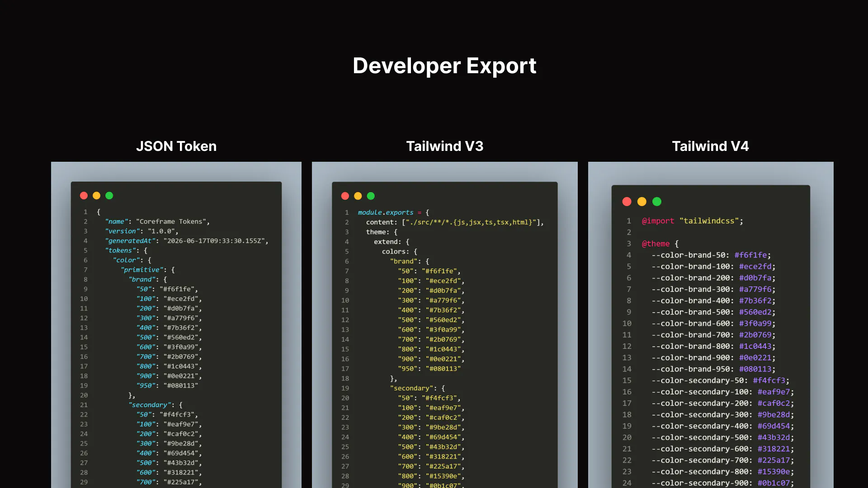The height and width of the screenshot is (488, 868).
Task: Click the "color": { line in JSON
Action: (x=132, y=260)
